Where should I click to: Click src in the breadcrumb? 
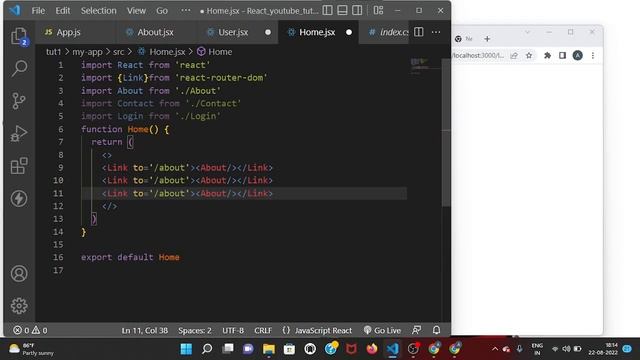pos(118,52)
